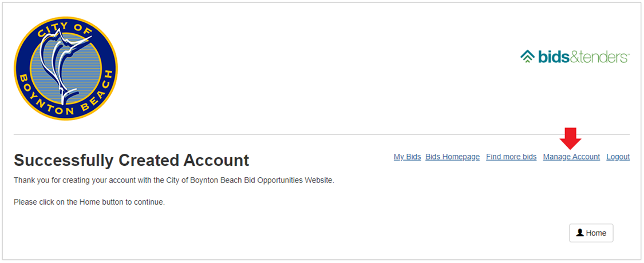Viewport: 644px width, 263px height.
Task: Click the person icon inside the Home button
Action: coord(580,233)
